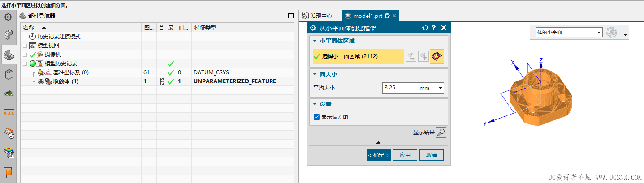Open the orange color square icon in the sidebar
The height and width of the screenshot is (183, 644).
[8, 172]
